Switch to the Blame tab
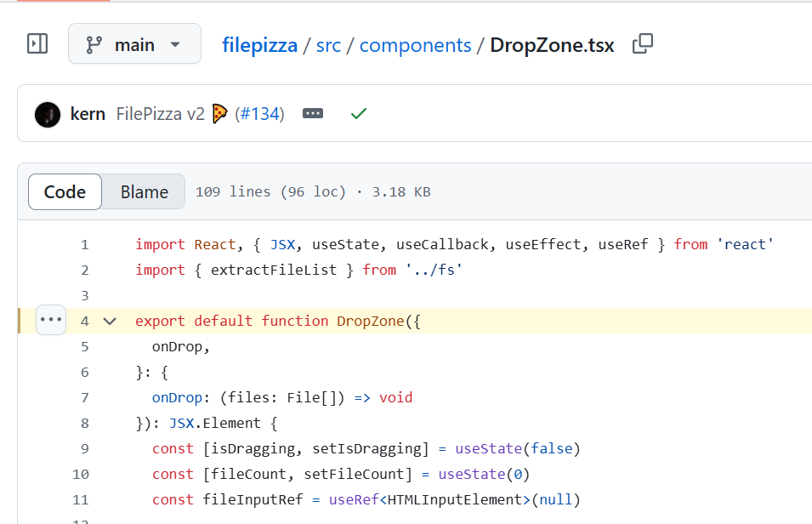The height and width of the screenshot is (524, 812). pos(143,191)
